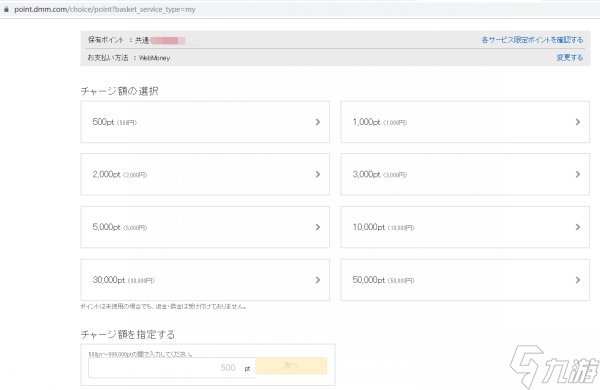Select the 5,000pt charge option
Image resolution: width=600 pixels, height=390 pixels.
(x=205, y=227)
